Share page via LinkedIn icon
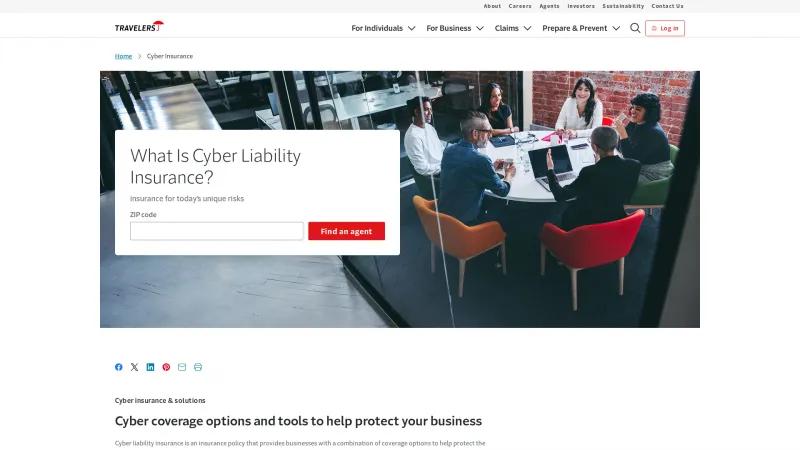The image size is (800, 450). point(150,367)
